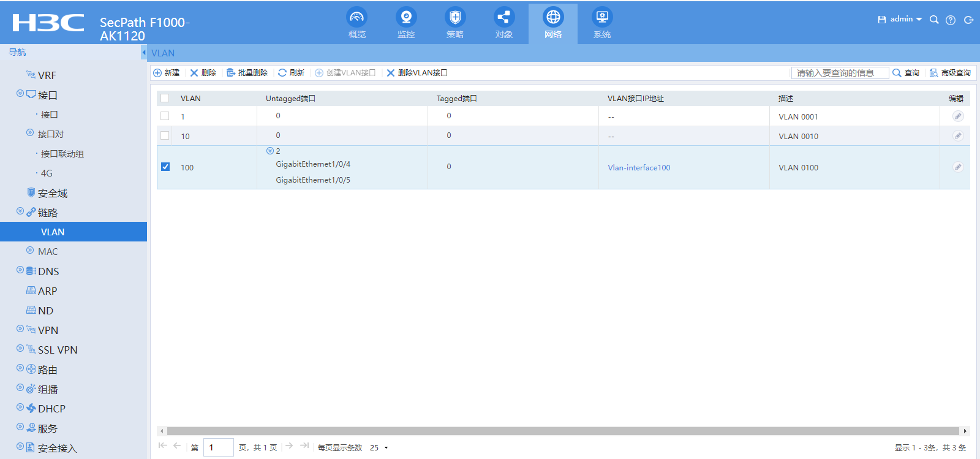Screen dimensions: 980x459
Task: Open the help question mark icon
Action: (x=951, y=20)
